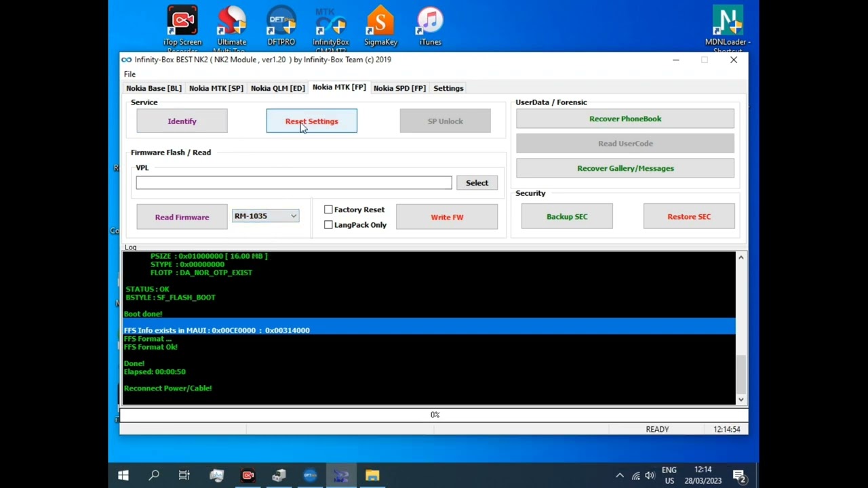Switch to the Nokia QLM [ED] tab

278,88
